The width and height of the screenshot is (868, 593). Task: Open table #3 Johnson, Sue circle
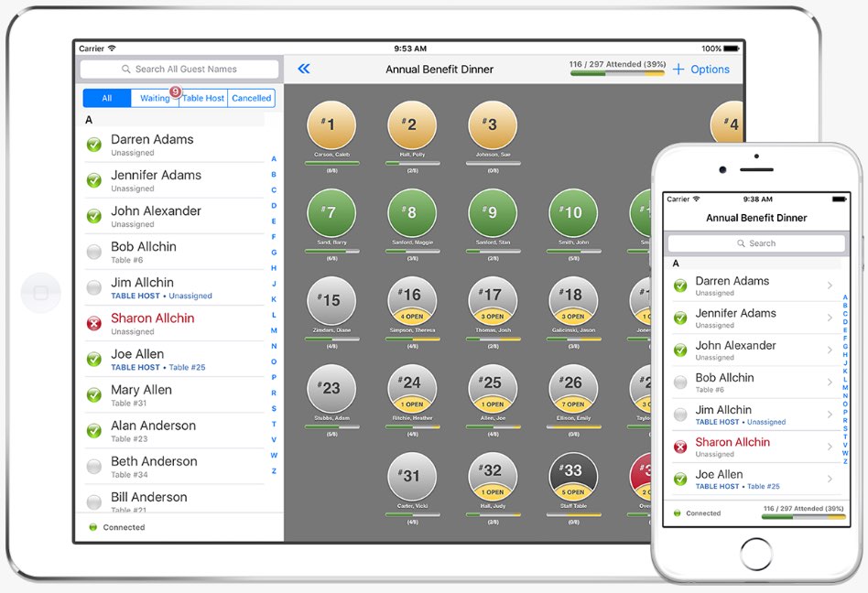pyautogui.click(x=493, y=125)
